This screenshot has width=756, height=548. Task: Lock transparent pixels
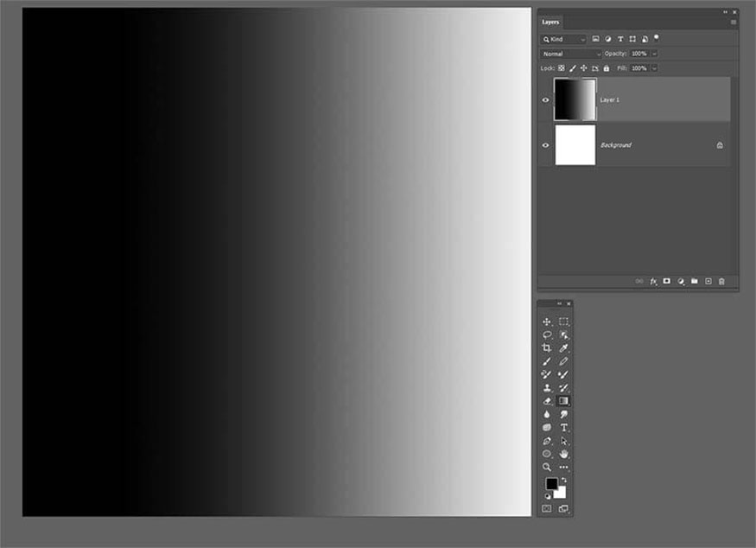coord(562,68)
